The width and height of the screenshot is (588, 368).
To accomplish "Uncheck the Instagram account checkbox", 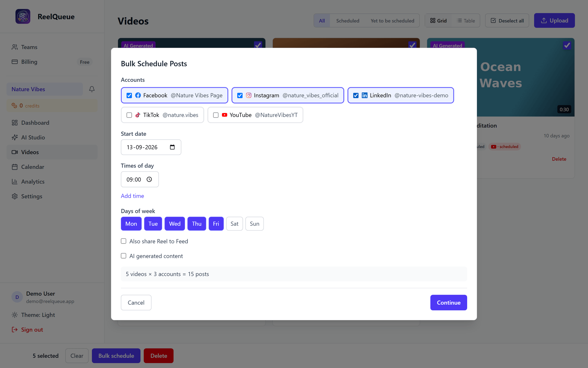I will point(240,95).
